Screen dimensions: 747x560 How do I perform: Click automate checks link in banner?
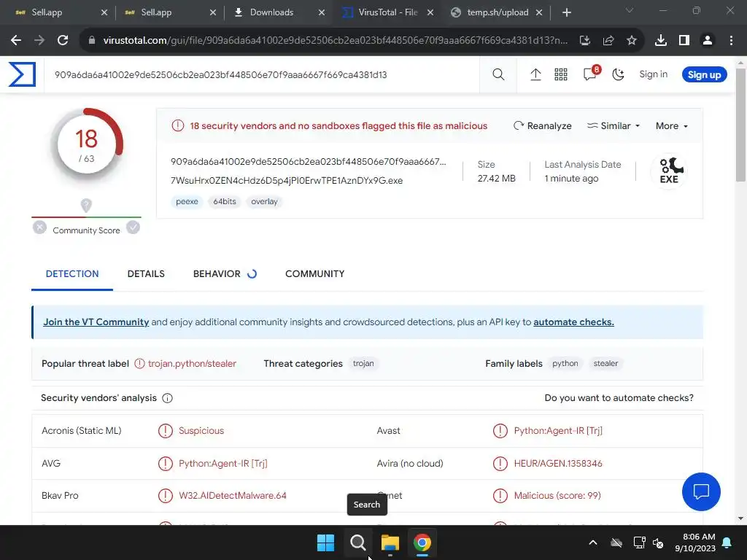[x=573, y=322]
